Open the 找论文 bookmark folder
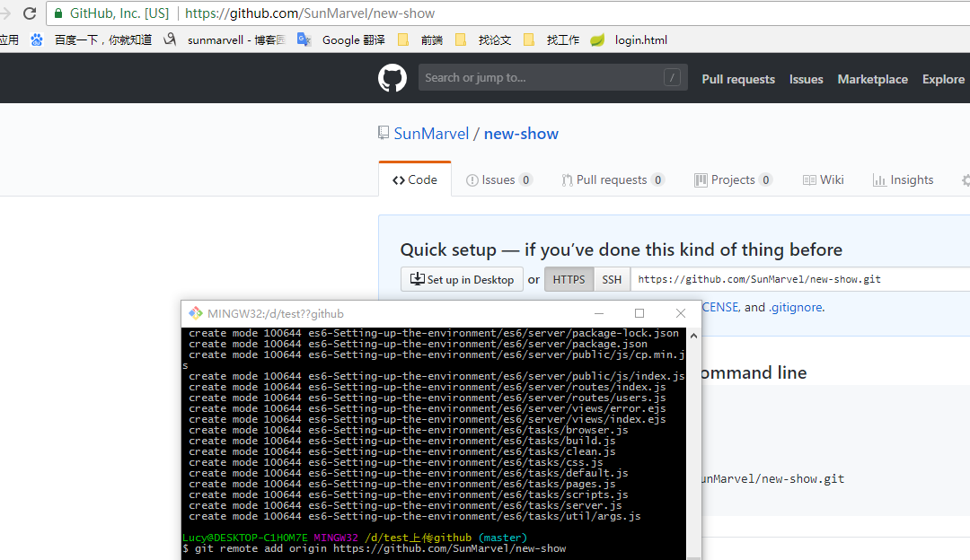This screenshot has height=560, width=970. tap(483, 40)
